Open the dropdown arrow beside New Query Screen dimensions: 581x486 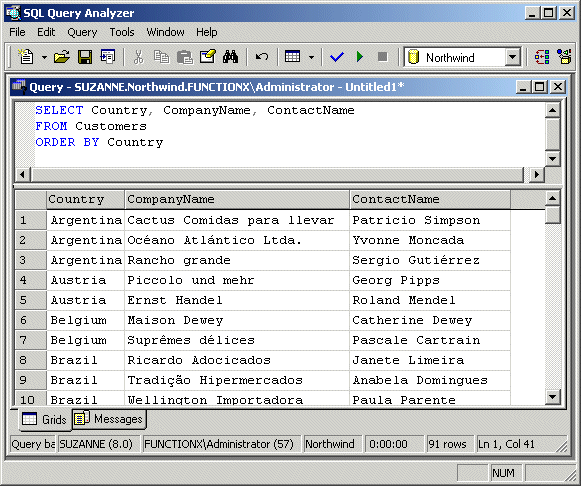tap(44, 57)
